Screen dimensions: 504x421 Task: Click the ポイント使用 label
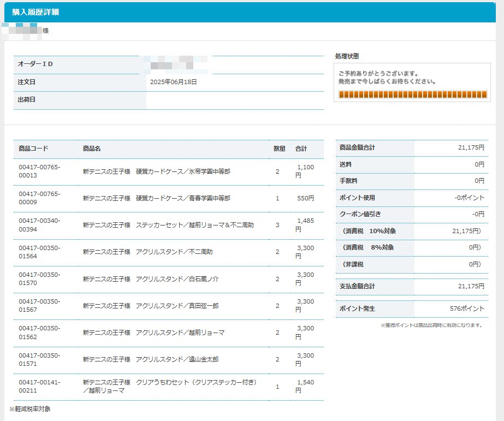(357, 198)
